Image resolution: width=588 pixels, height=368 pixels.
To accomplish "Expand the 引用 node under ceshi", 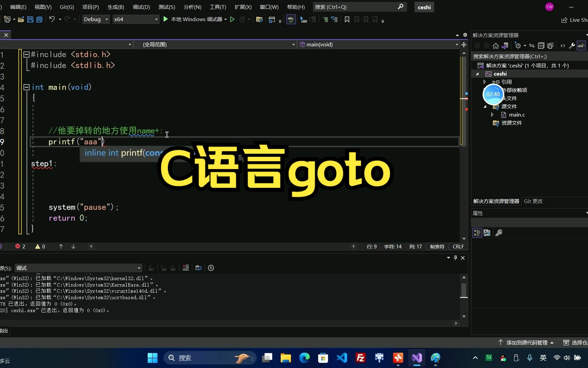I will (485, 82).
